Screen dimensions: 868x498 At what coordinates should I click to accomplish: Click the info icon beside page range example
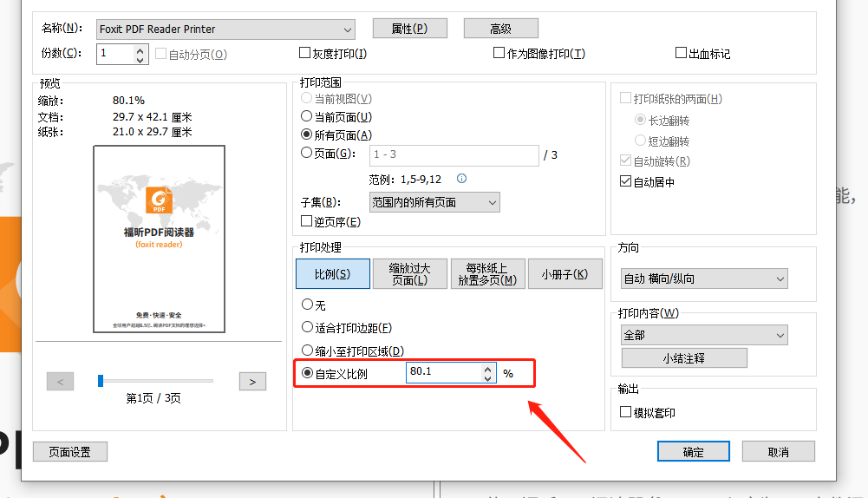[461, 179]
